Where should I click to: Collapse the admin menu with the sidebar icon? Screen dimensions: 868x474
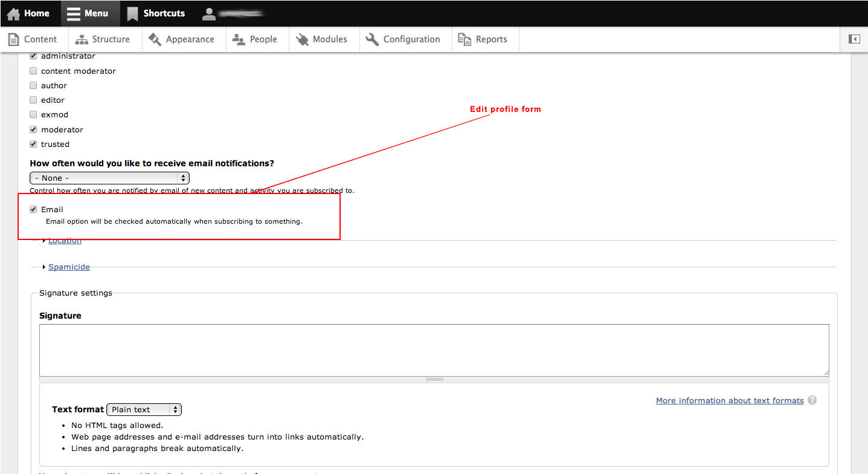click(x=854, y=39)
